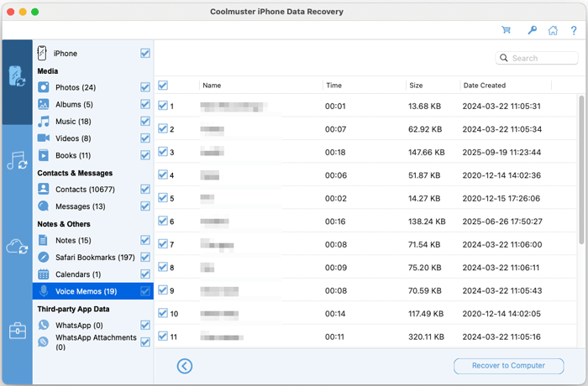Uncheck the row 3 voice memo checkbox
The image size is (588, 386).
(x=163, y=152)
